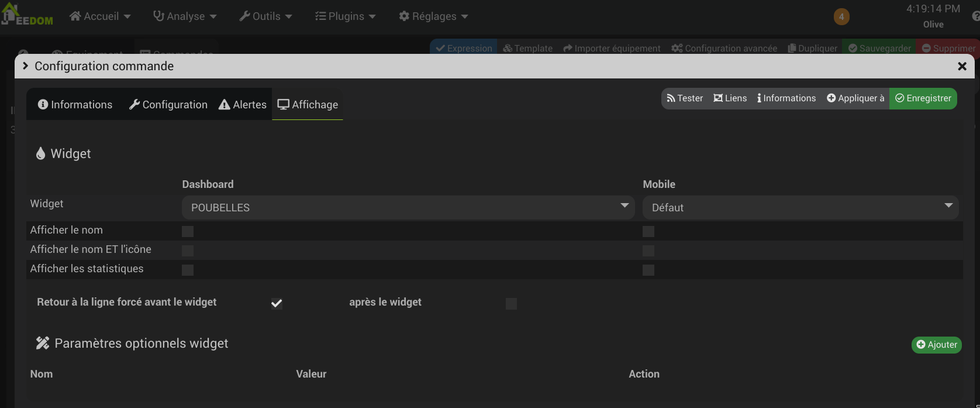980x408 pixels.
Task: Switch to the Configuration tab
Action: click(168, 105)
